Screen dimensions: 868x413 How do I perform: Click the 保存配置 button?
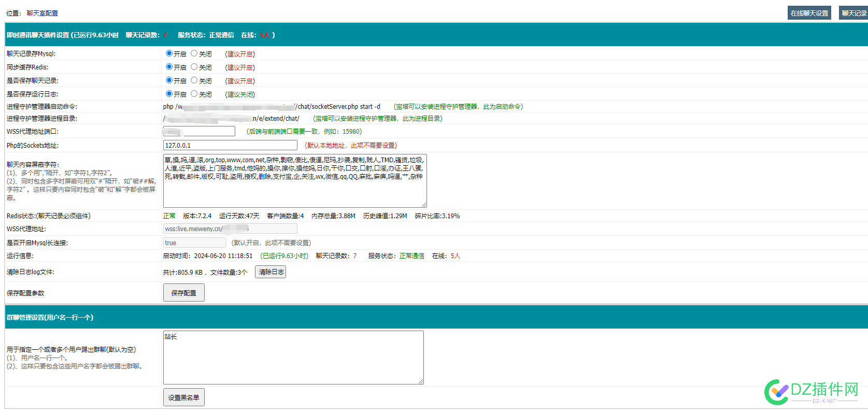click(184, 293)
